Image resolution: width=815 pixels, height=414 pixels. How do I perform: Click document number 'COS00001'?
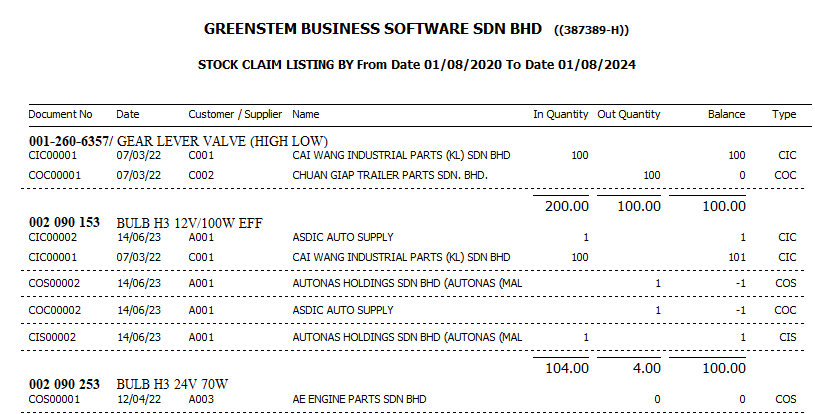pos(55,399)
